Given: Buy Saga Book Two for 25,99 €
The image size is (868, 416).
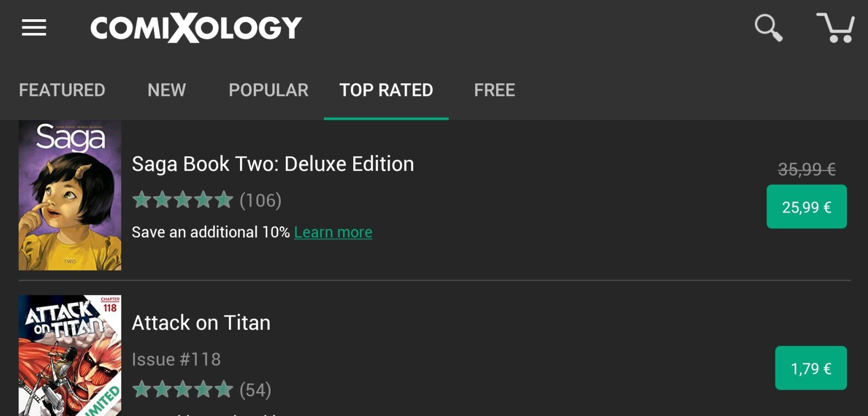Looking at the screenshot, I should 807,206.
